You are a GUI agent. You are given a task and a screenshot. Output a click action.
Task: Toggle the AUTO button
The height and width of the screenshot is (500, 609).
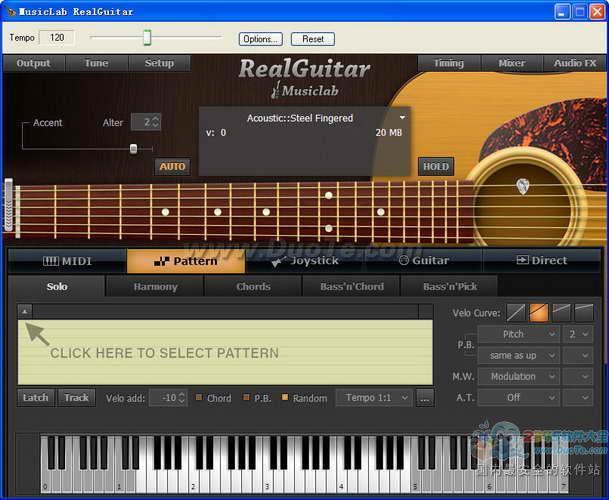point(172,167)
